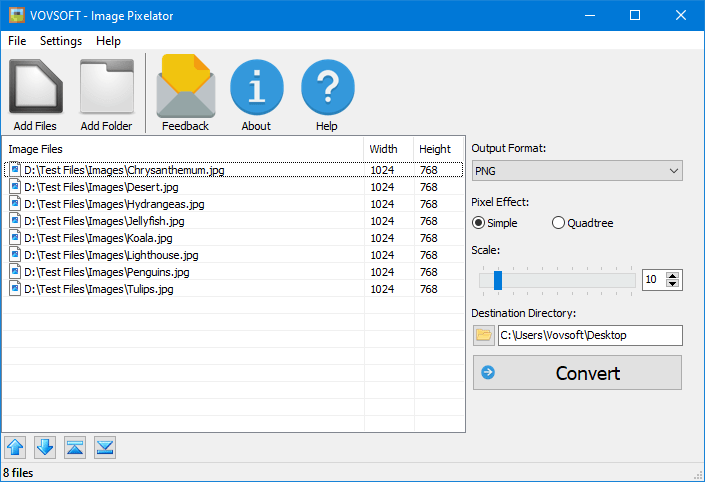The width and height of the screenshot is (705, 482).
Task: Select the row D:\Test Files\Images\Hydrangeas.jpg
Action: 233,204
